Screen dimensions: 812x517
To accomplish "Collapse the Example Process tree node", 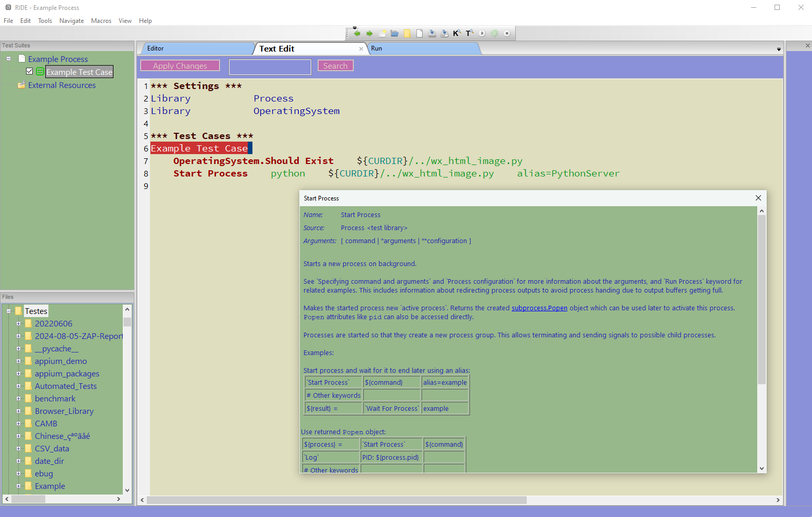I will [x=8, y=58].
